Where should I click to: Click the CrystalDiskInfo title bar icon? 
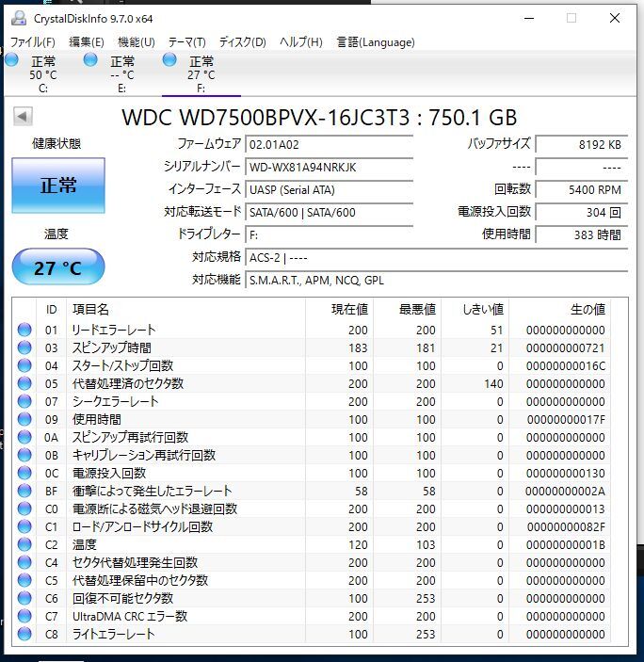(19, 18)
